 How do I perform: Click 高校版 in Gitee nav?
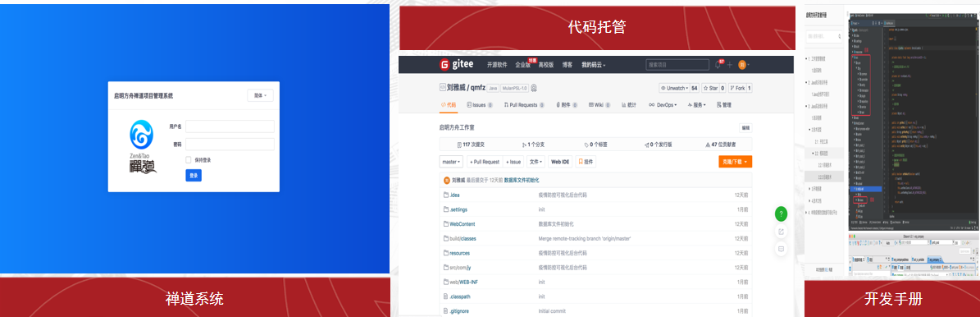pos(546,65)
